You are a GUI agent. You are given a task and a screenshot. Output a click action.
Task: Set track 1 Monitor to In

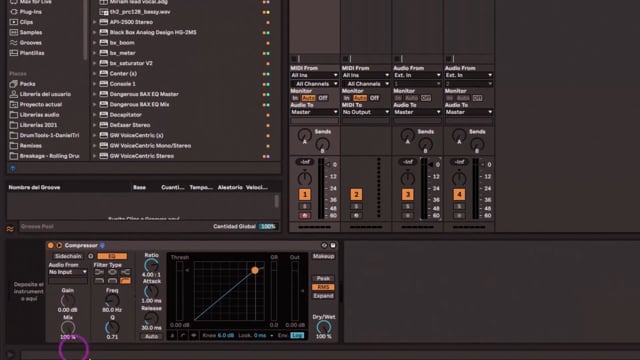click(295, 98)
